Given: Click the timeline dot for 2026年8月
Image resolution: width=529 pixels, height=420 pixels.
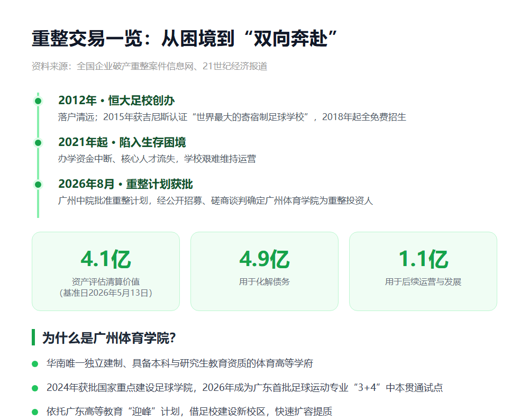Looking at the screenshot, I should (x=38, y=185).
